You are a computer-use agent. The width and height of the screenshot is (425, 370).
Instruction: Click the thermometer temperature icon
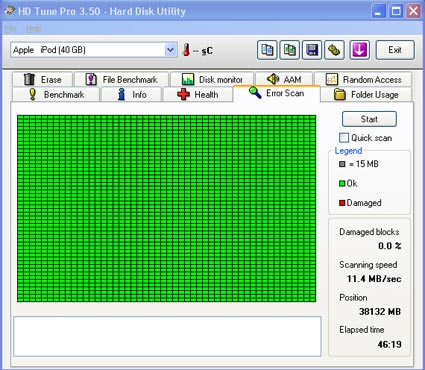pyautogui.click(x=186, y=50)
